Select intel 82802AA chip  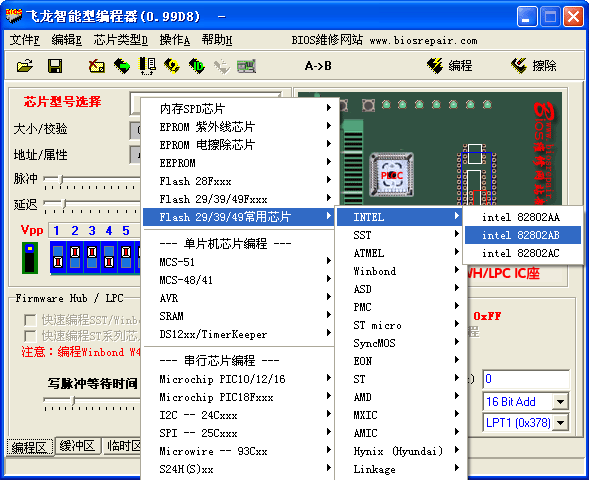[523, 217]
